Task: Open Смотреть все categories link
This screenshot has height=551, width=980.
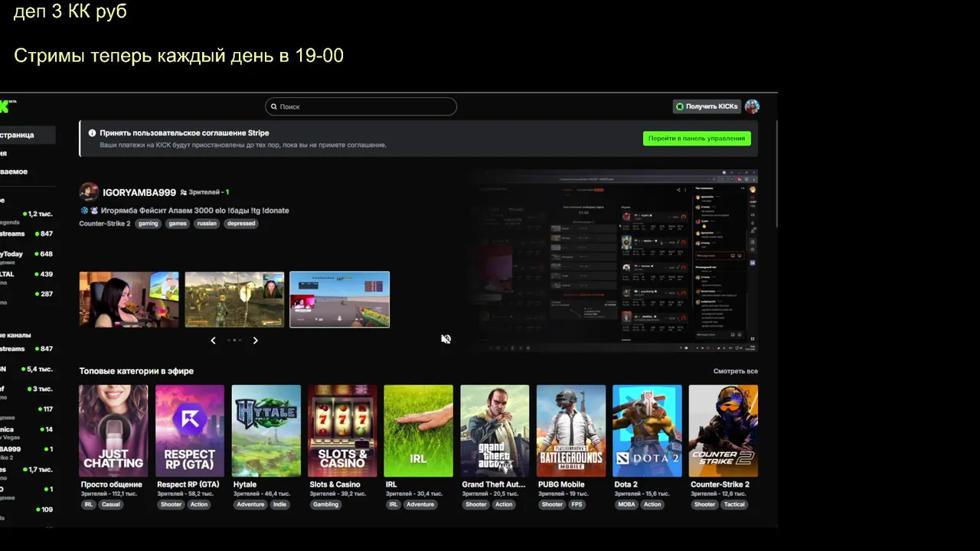Action: click(736, 371)
